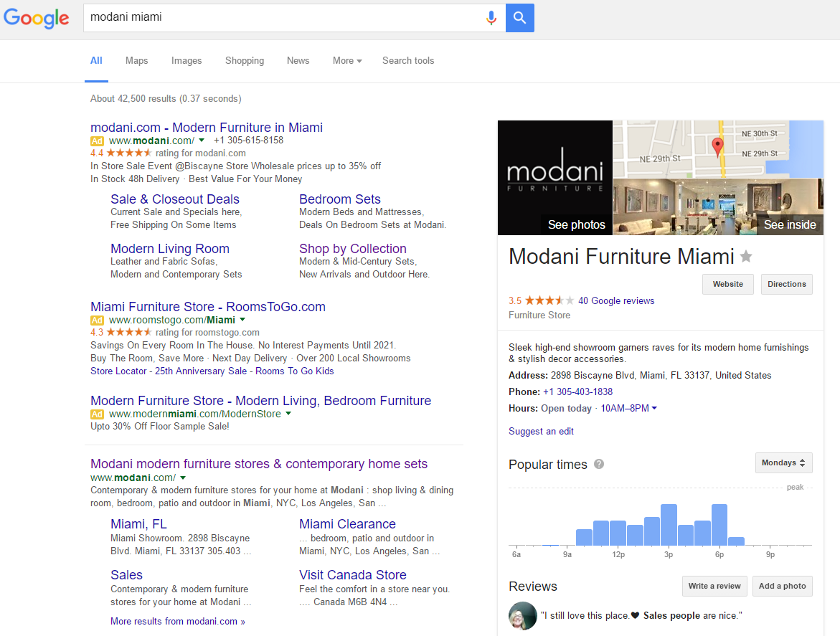This screenshot has height=636, width=840.
Task: Save Modani Furniture Miami with star icon
Action: [746, 257]
